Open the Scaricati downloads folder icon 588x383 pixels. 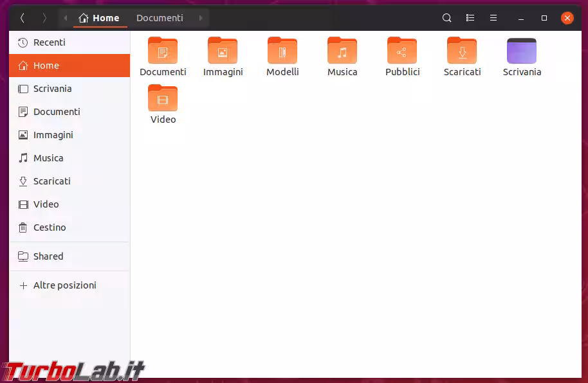click(x=462, y=51)
